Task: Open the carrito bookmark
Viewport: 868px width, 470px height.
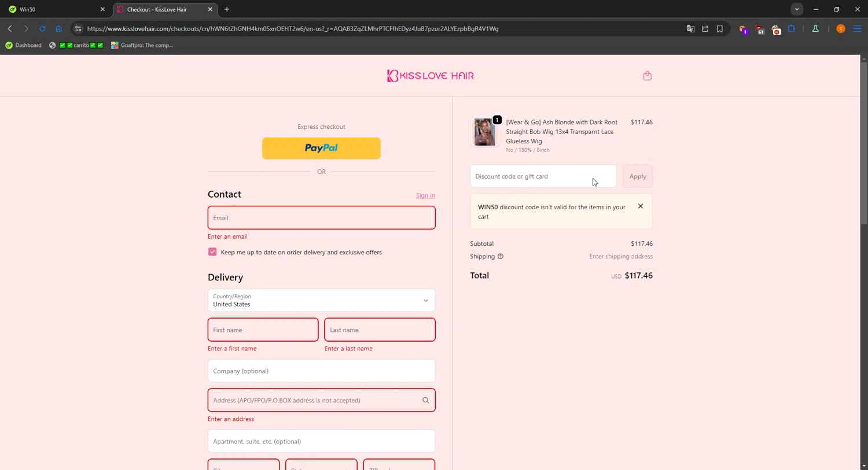Action: (76, 45)
